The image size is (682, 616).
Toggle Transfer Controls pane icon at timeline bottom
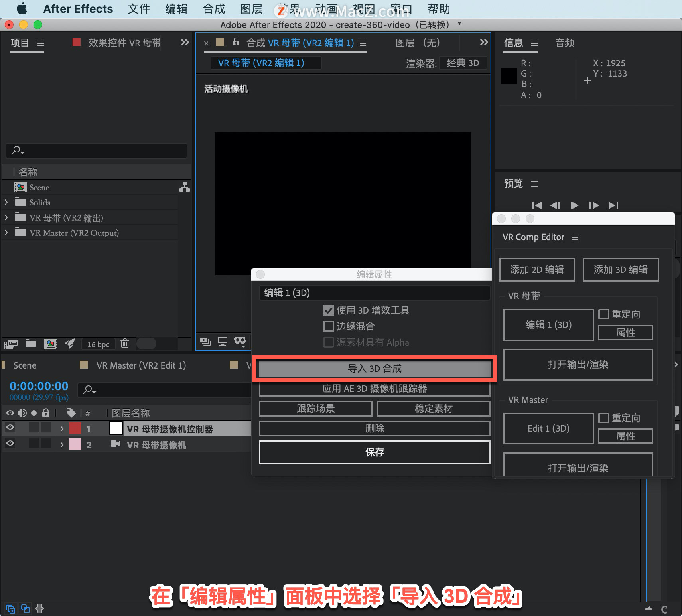coord(25,609)
